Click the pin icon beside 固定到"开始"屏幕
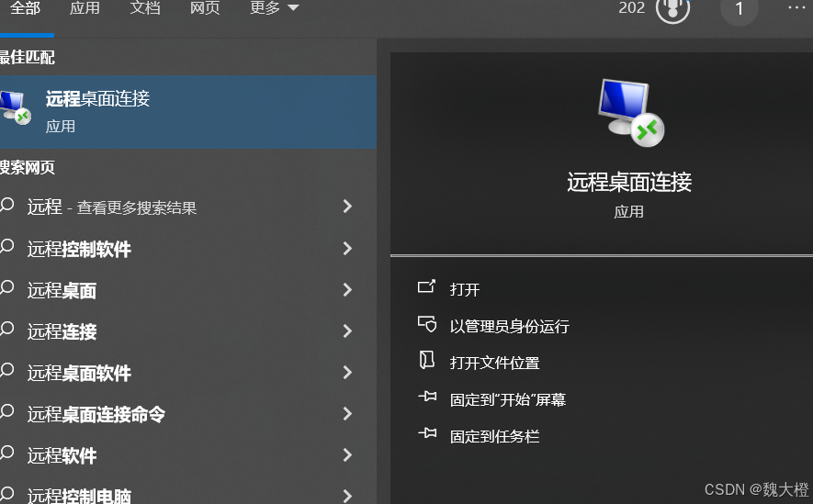The image size is (813, 504). (x=427, y=397)
